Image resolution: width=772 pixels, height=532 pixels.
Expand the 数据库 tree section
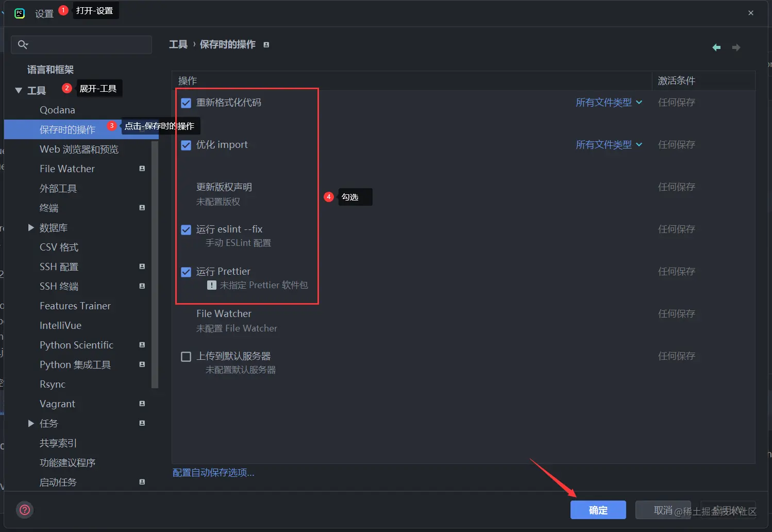click(31, 227)
